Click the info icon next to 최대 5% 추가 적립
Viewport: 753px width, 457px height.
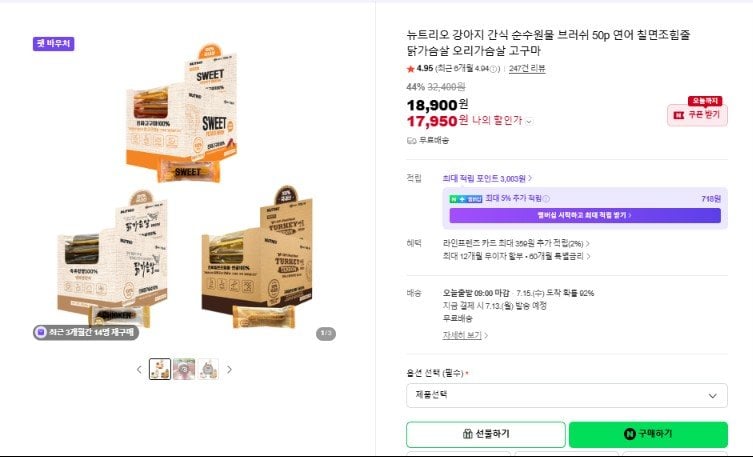point(546,198)
